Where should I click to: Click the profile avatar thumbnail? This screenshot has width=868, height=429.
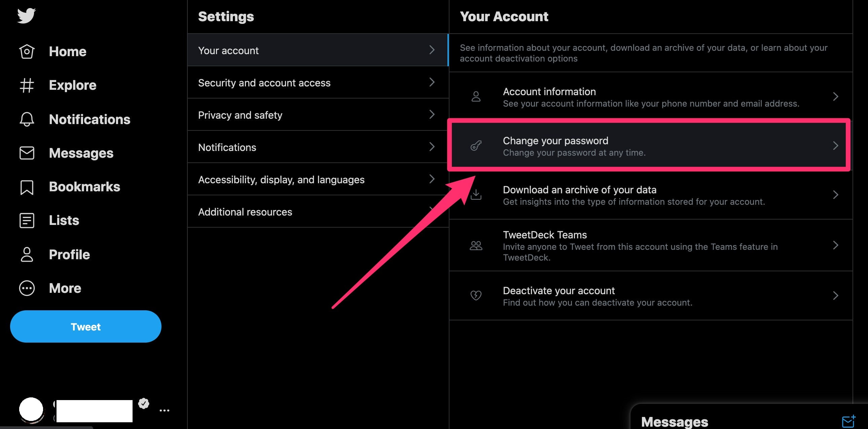[31, 409]
